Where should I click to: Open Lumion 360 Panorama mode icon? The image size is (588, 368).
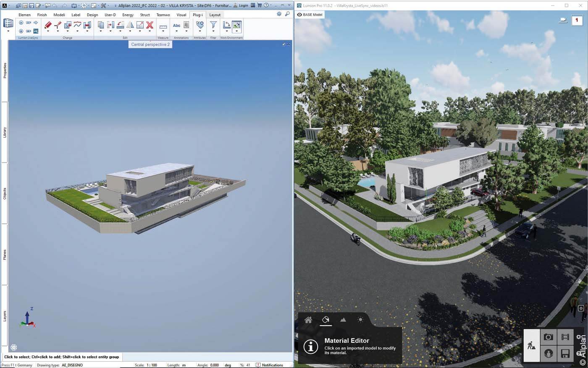(548, 353)
